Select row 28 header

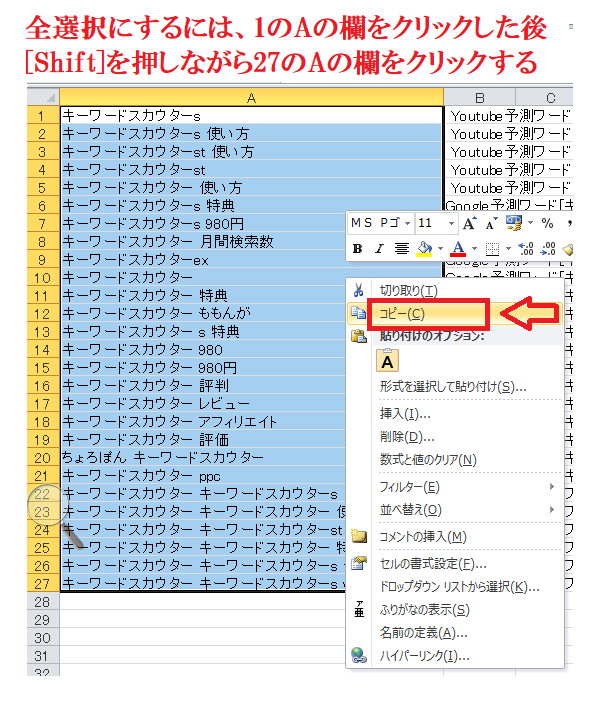tap(43, 601)
